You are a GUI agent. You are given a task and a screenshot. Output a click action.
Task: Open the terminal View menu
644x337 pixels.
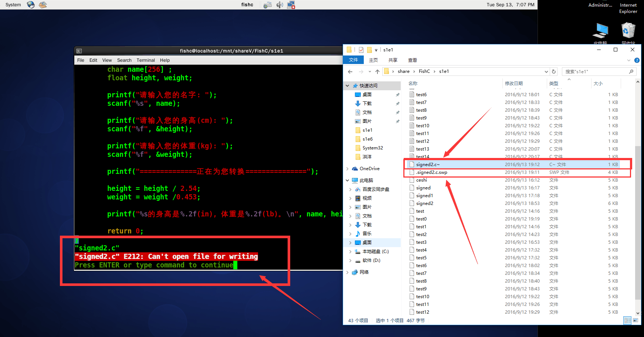click(107, 60)
